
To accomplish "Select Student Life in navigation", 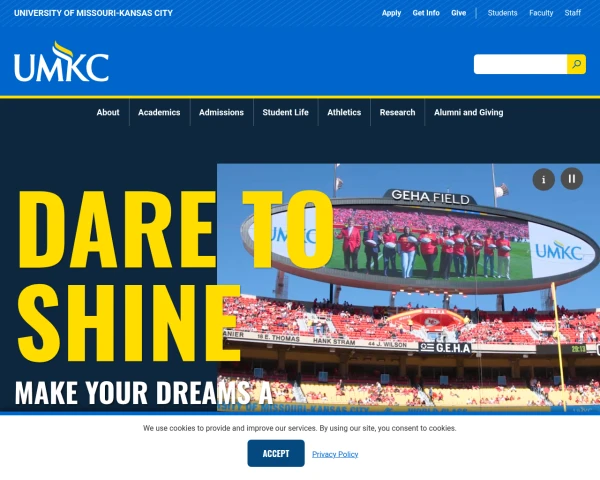I will pyautogui.click(x=285, y=113).
